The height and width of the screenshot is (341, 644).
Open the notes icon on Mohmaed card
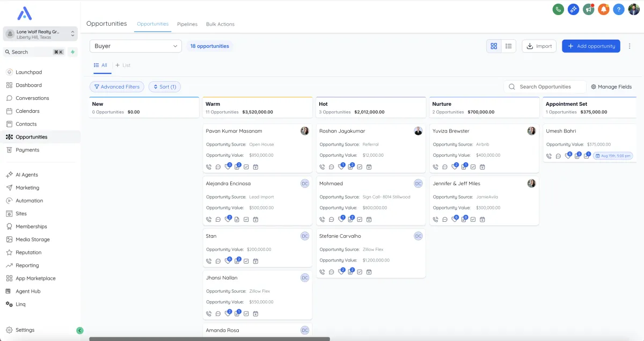(x=350, y=219)
